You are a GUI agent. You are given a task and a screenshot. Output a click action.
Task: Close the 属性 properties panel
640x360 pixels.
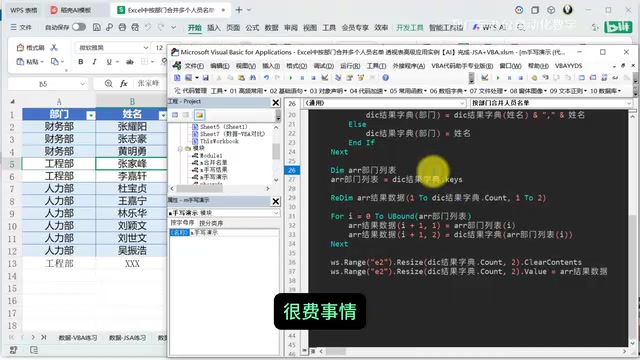[276, 201]
